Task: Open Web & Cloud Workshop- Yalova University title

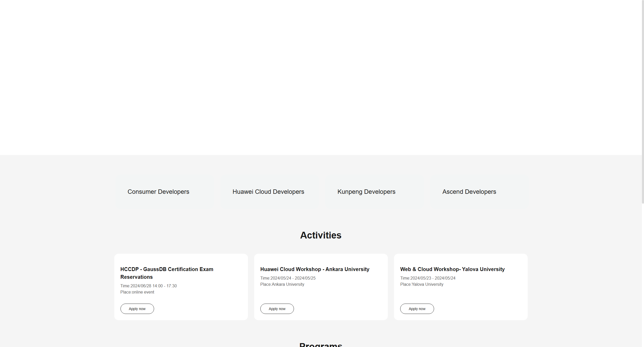Action: pyautogui.click(x=452, y=269)
